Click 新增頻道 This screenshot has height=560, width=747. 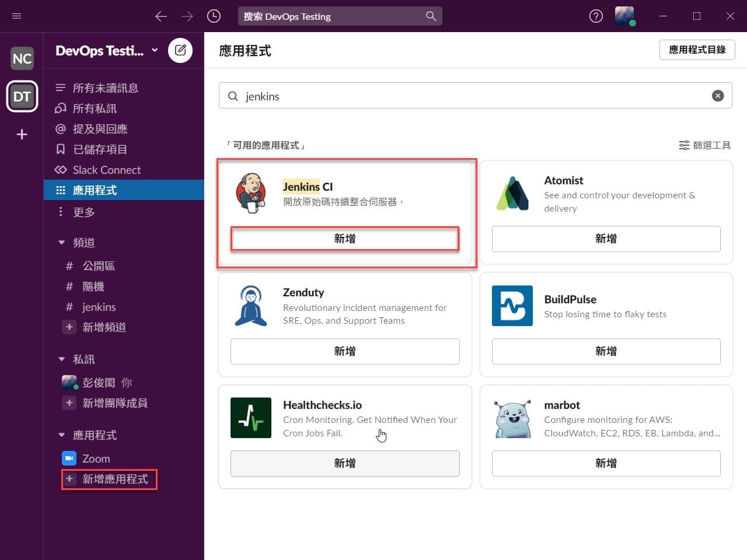[x=104, y=327]
